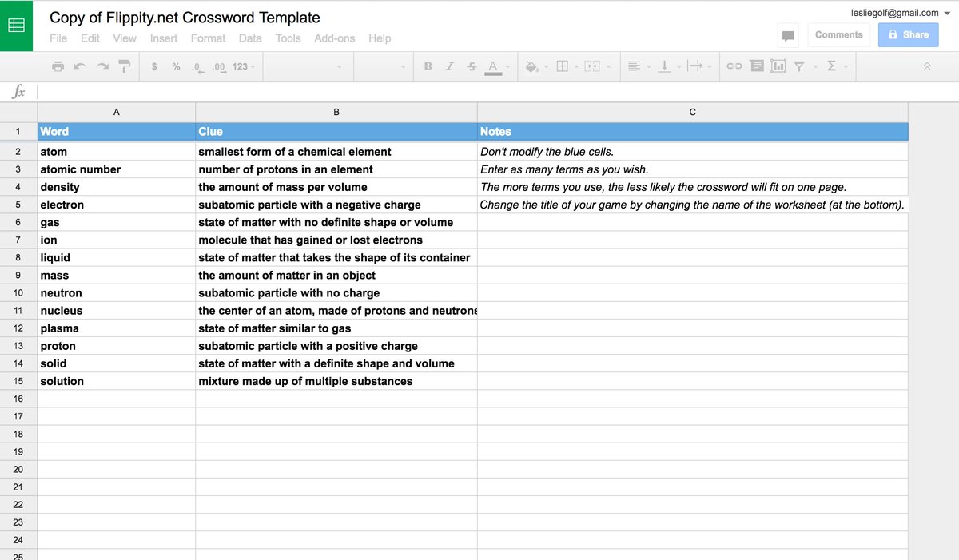Image resolution: width=959 pixels, height=560 pixels.
Task: Click the print icon in toolbar
Action: coord(58,66)
